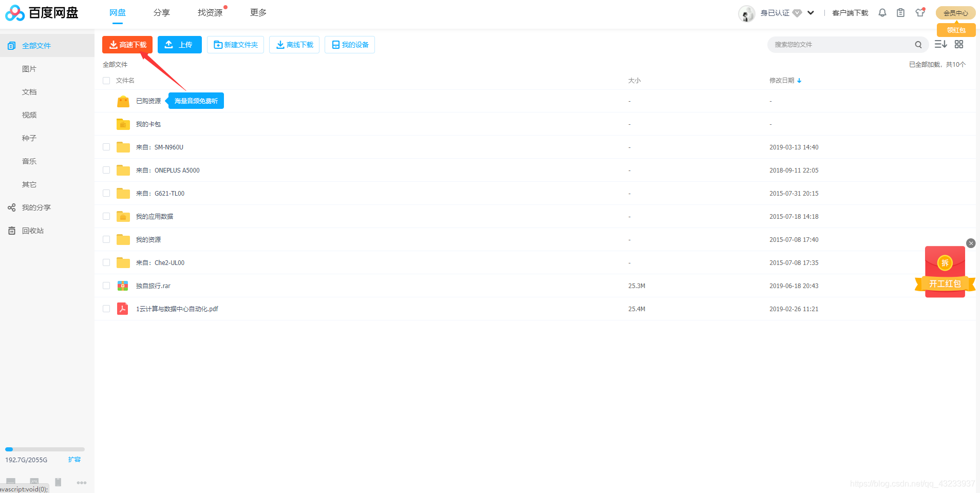
Task: Check the box for 我的资源 folder
Action: pos(106,239)
